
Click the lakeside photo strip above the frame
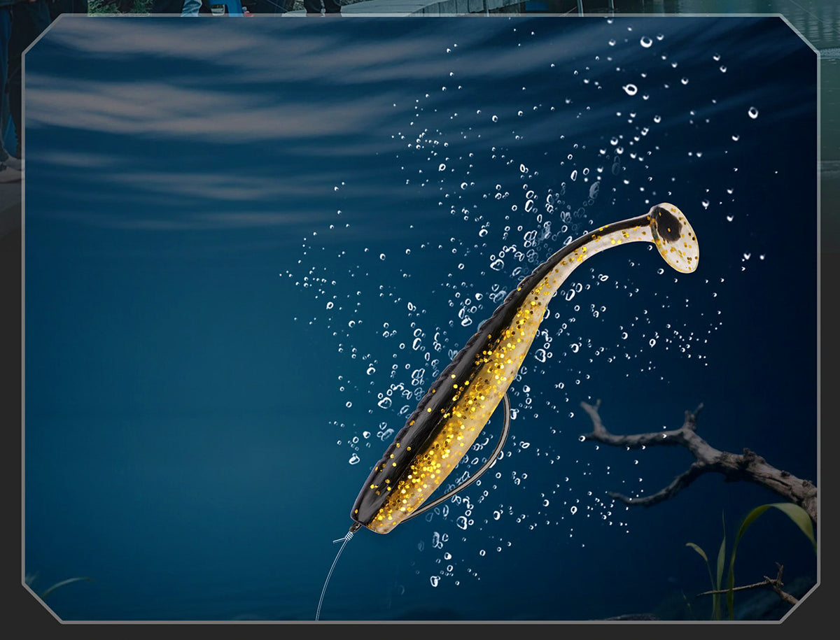[x=420, y=7]
